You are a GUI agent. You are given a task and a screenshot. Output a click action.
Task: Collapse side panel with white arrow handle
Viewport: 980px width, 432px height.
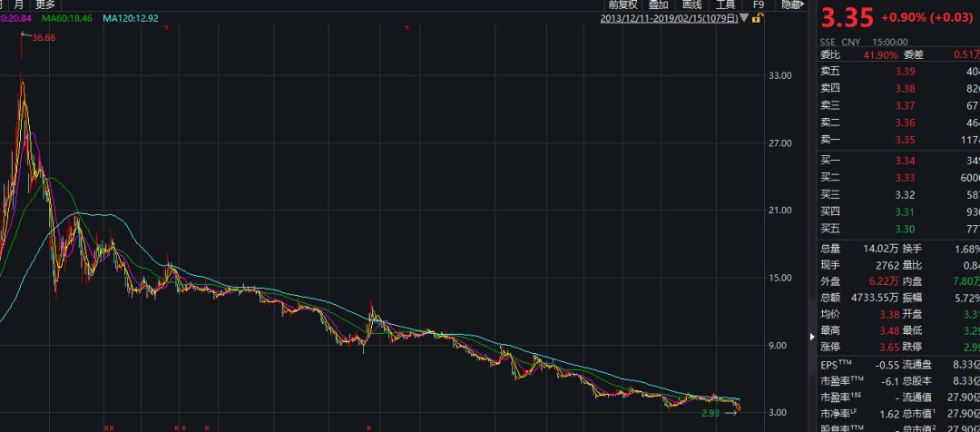(x=812, y=336)
